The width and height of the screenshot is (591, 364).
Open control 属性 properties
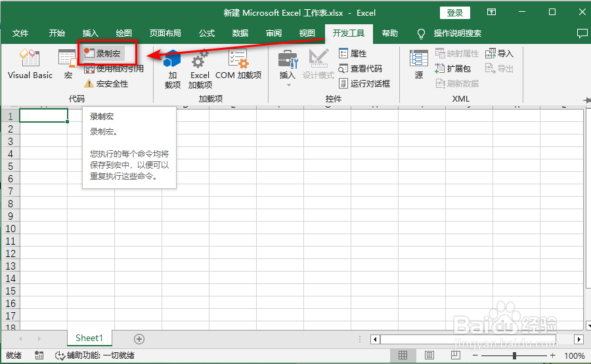click(353, 53)
